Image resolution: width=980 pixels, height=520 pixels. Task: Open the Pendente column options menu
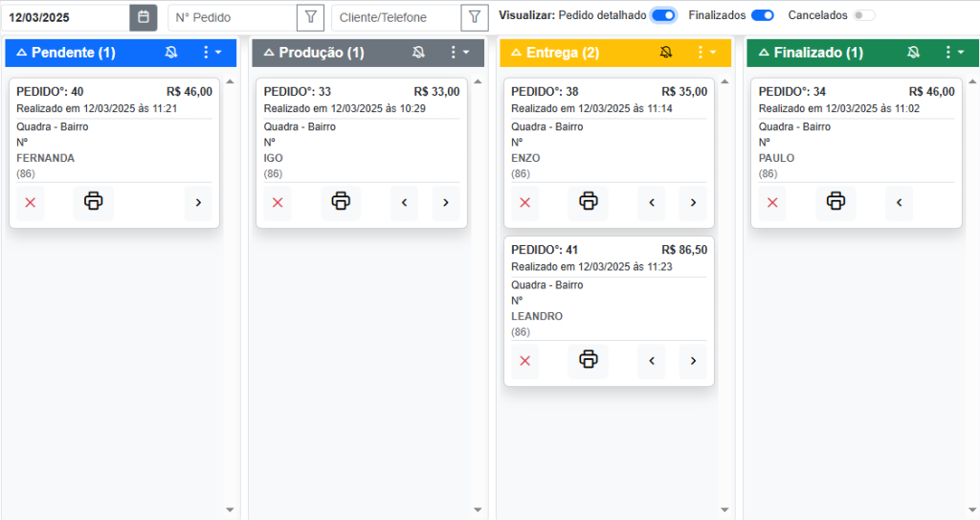point(210,53)
